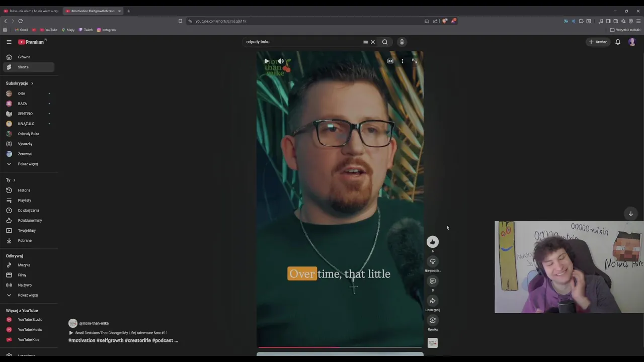Open the YouTube hamburger guide menu

(9, 42)
